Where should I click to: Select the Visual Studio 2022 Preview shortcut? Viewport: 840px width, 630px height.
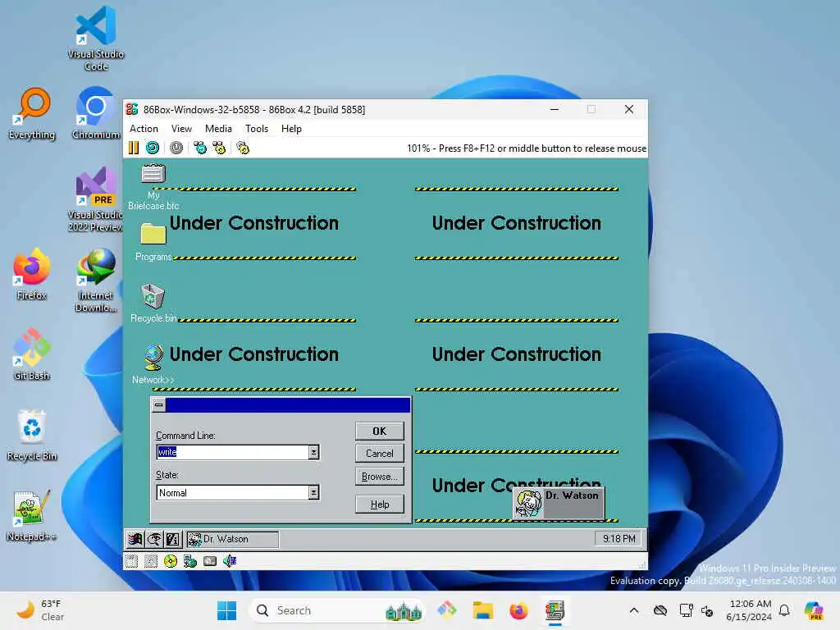point(96,199)
